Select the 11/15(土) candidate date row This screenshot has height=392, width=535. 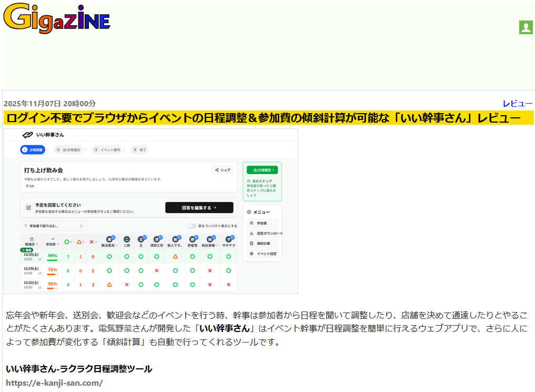pos(129,257)
